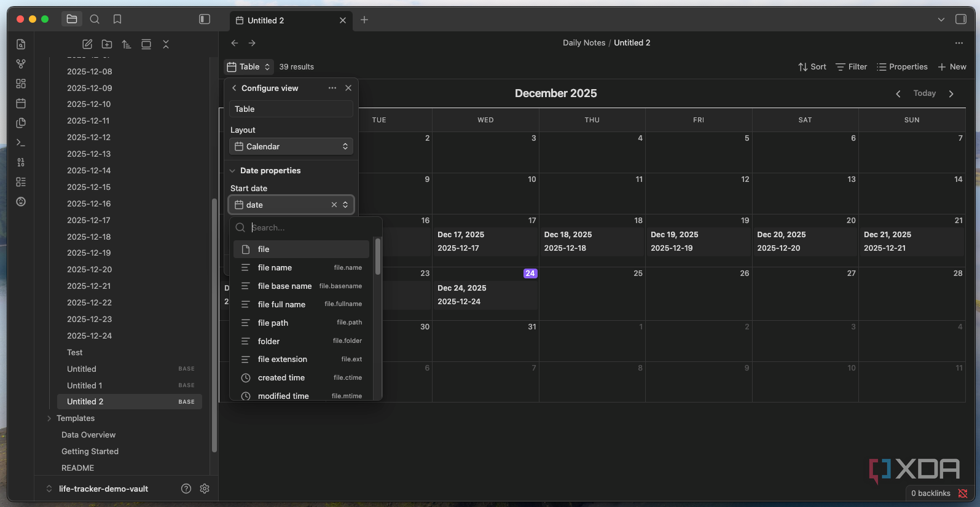Open the tab list chevron dropdown

tap(941, 19)
